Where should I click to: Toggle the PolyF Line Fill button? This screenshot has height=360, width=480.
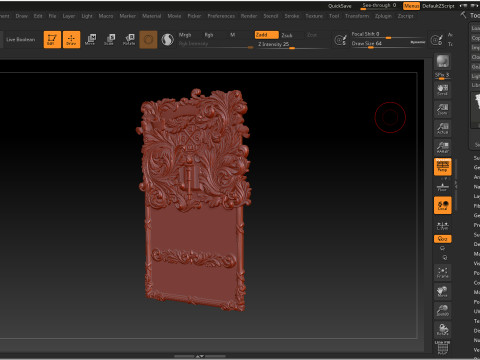443,348
